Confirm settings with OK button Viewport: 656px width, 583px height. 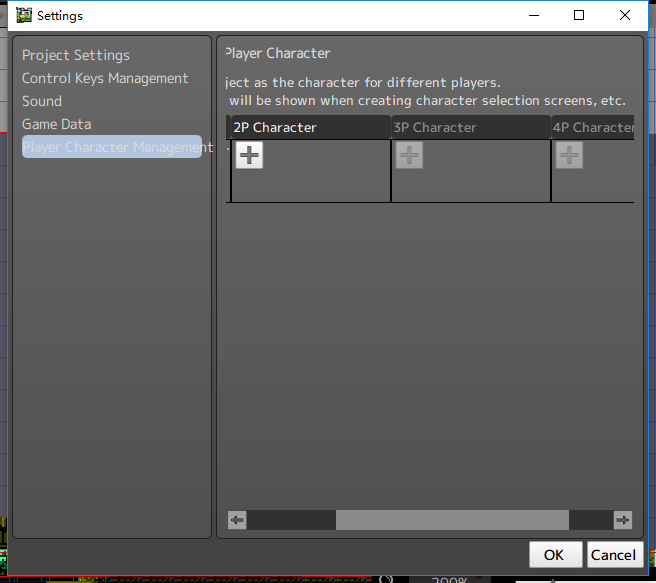pos(555,555)
